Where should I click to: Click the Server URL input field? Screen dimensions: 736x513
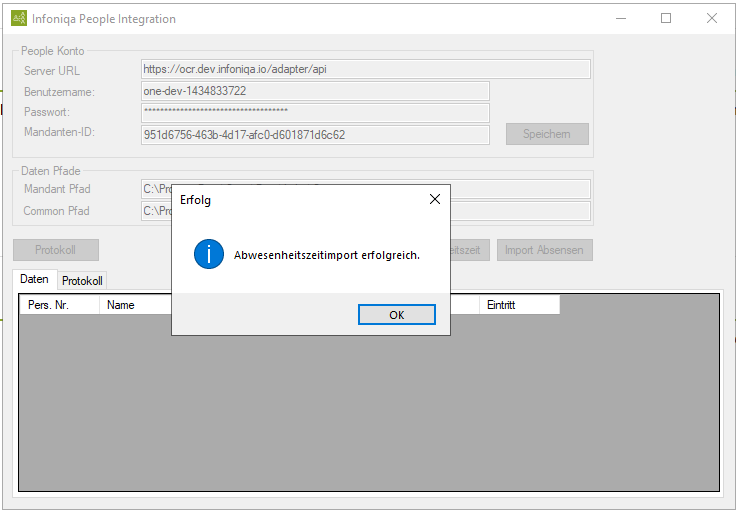(x=366, y=69)
